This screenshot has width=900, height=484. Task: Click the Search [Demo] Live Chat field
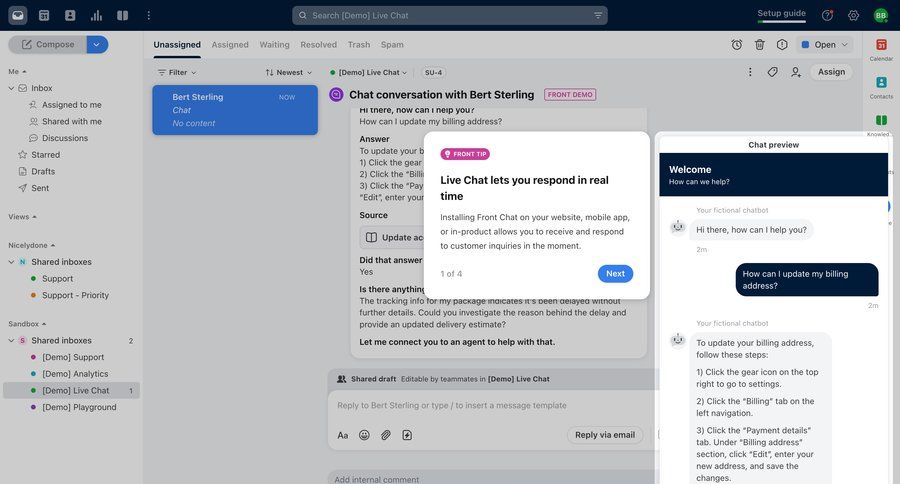pyautogui.click(x=450, y=15)
